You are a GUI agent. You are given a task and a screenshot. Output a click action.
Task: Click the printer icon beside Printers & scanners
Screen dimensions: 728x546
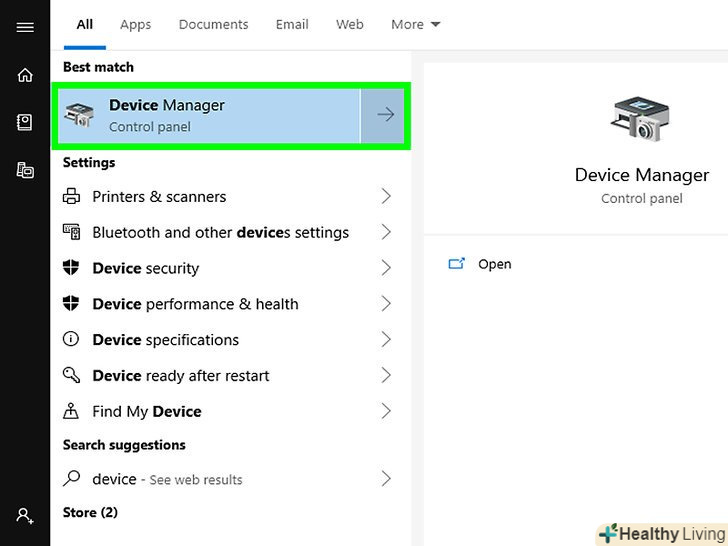pyautogui.click(x=71, y=196)
